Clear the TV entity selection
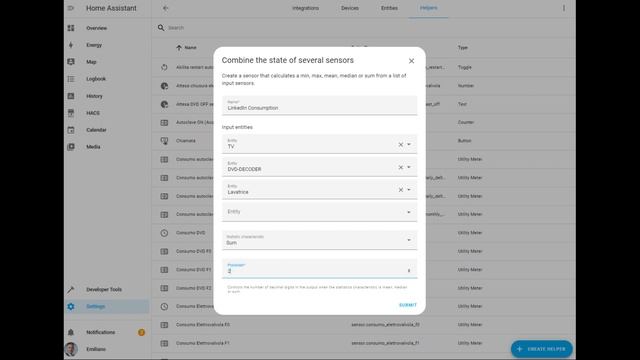The height and width of the screenshot is (360, 640). pyautogui.click(x=400, y=144)
